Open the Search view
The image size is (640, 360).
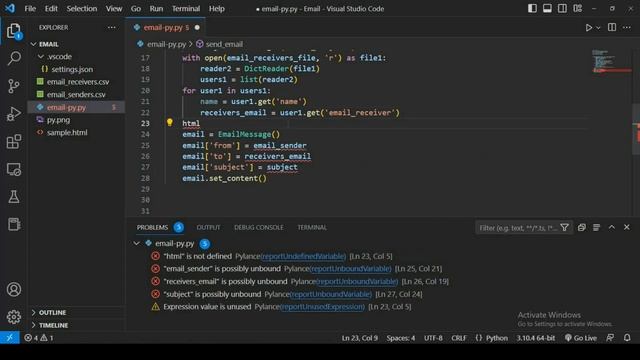(14, 58)
